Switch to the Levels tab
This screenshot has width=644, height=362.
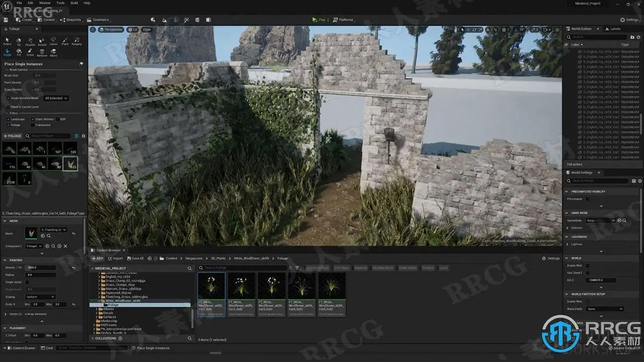point(615,29)
